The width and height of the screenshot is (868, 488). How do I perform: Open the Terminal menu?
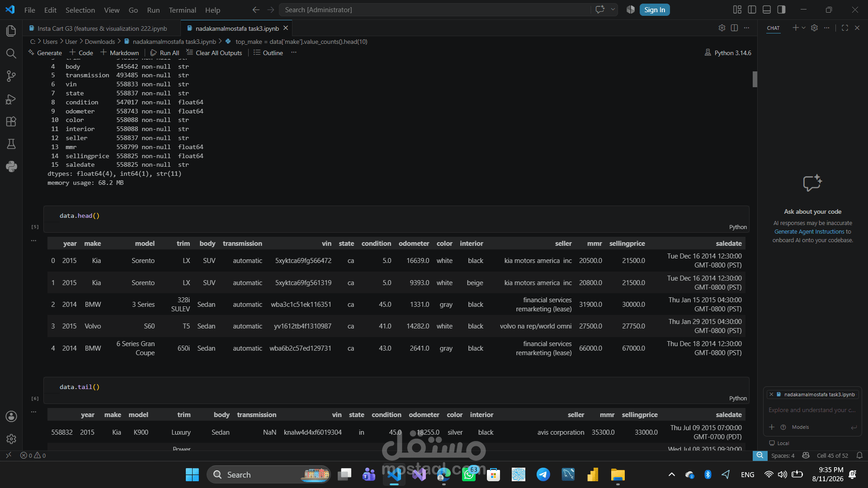pyautogui.click(x=182, y=10)
